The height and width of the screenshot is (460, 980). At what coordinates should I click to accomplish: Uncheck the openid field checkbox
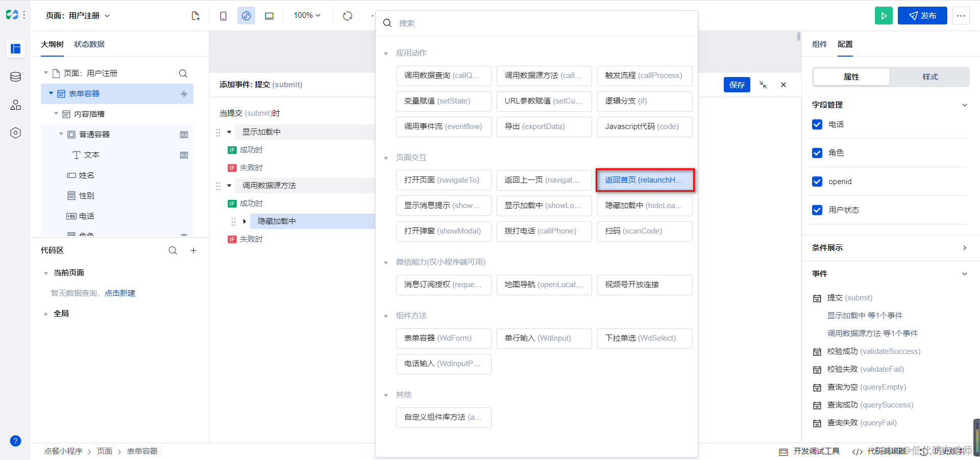click(817, 182)
